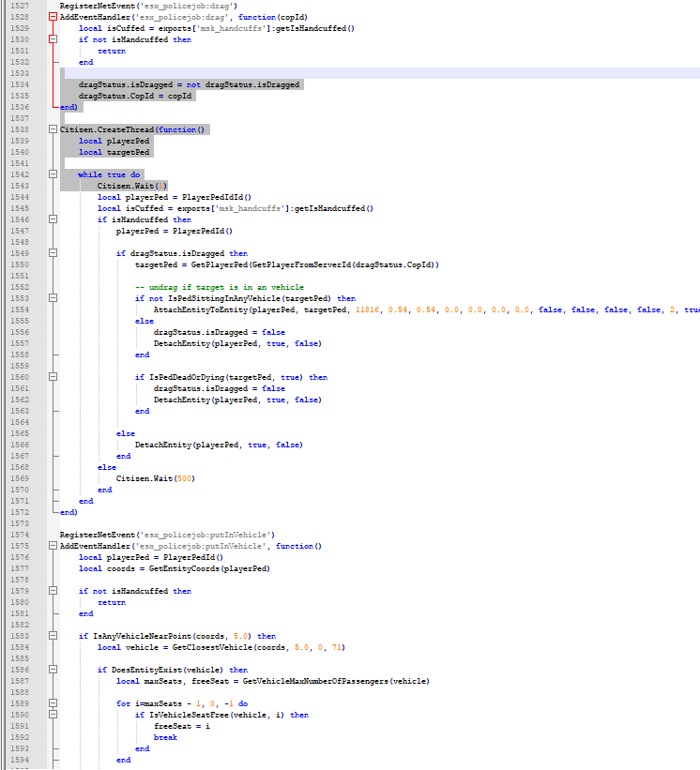This screenshot has width=700, height=770.
Task: Click line number 1574 in the margin
Action: point(19,536)
